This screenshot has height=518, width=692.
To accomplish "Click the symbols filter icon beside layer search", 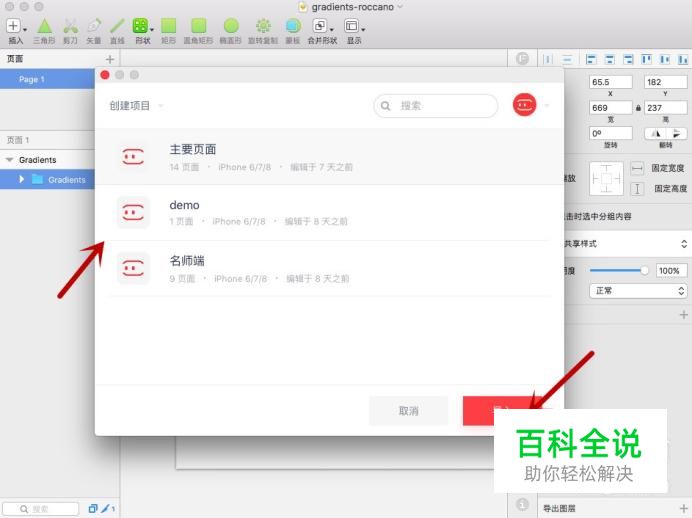I will pyautogui.click(x=93, y=508).
